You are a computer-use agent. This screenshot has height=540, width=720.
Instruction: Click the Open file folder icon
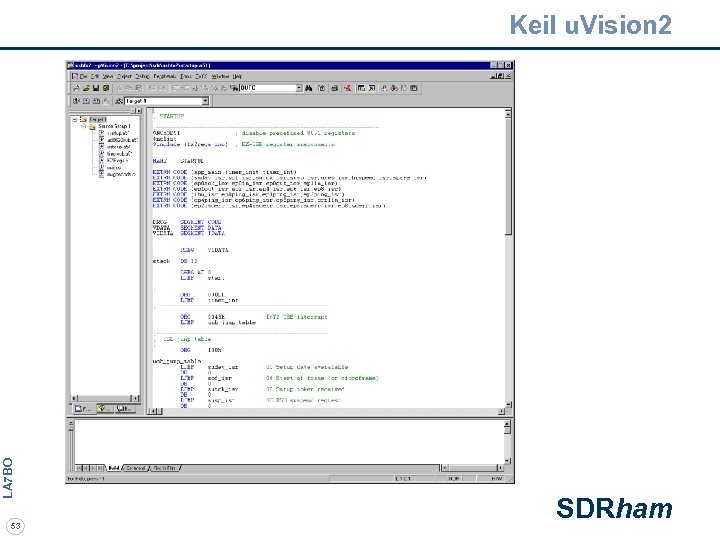[x=86, y=88]
